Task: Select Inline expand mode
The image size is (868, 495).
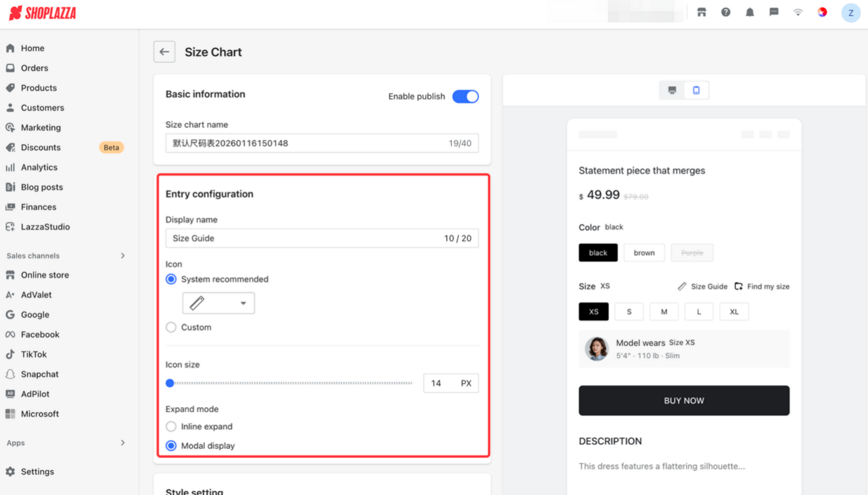Action: coord(171,426)
